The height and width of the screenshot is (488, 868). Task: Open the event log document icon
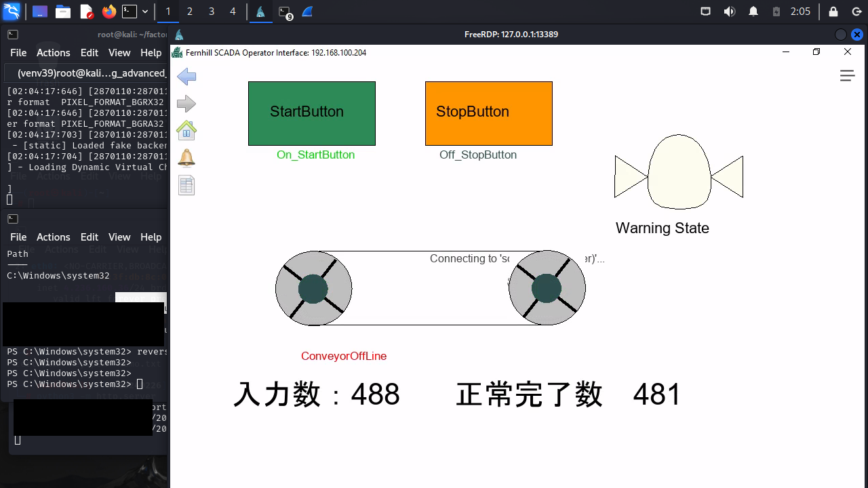click(186, 185)
